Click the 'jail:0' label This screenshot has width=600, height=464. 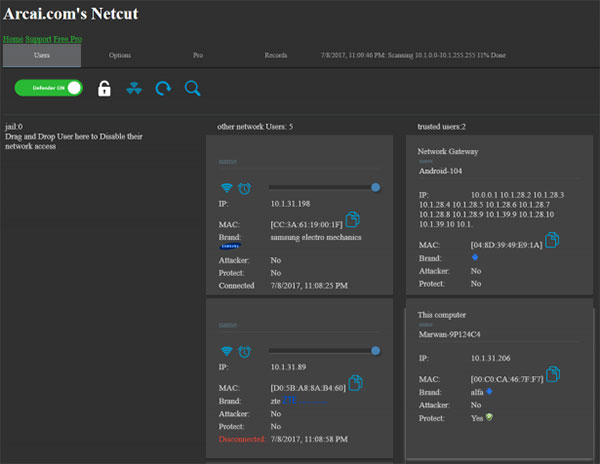14,127
